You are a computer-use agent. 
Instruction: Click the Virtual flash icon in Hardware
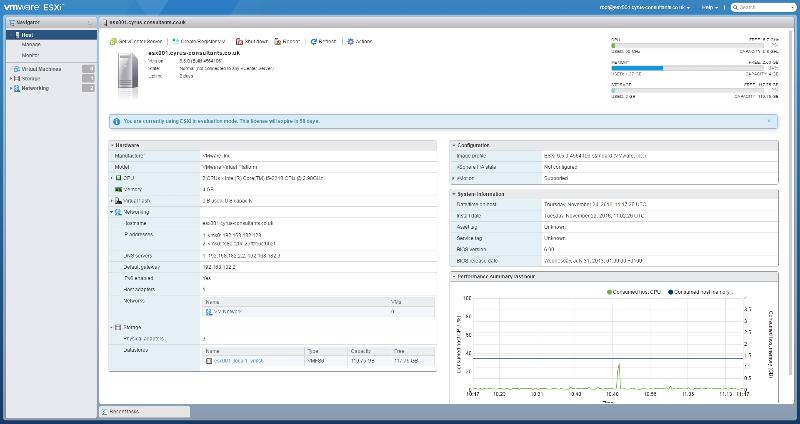pos(118,201)
